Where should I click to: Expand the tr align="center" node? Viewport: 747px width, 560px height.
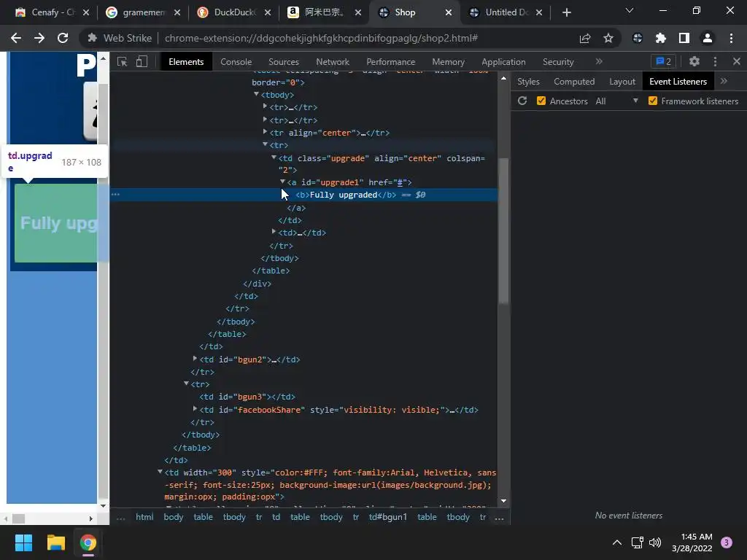coord(266,132)
